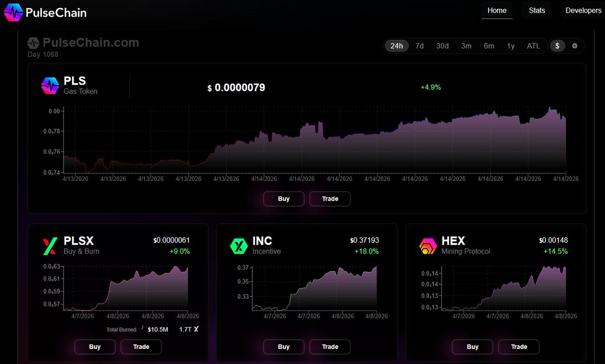The height and width of the screenshot is (364, 605).
Task: Click the INC price chart
Action: click(x=314, y=287)
